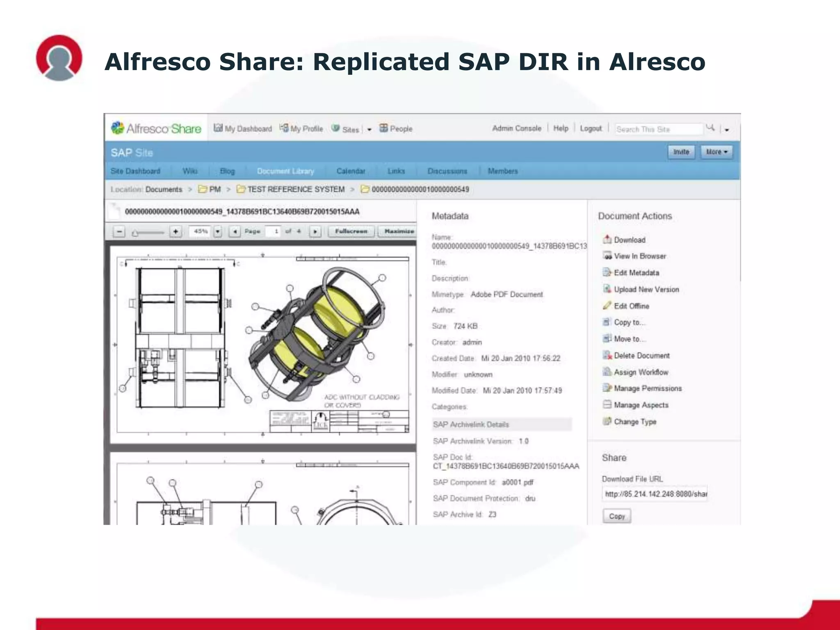
Task: Open the Admin Console
Action: pyautogui.click(x=517, y=128)
